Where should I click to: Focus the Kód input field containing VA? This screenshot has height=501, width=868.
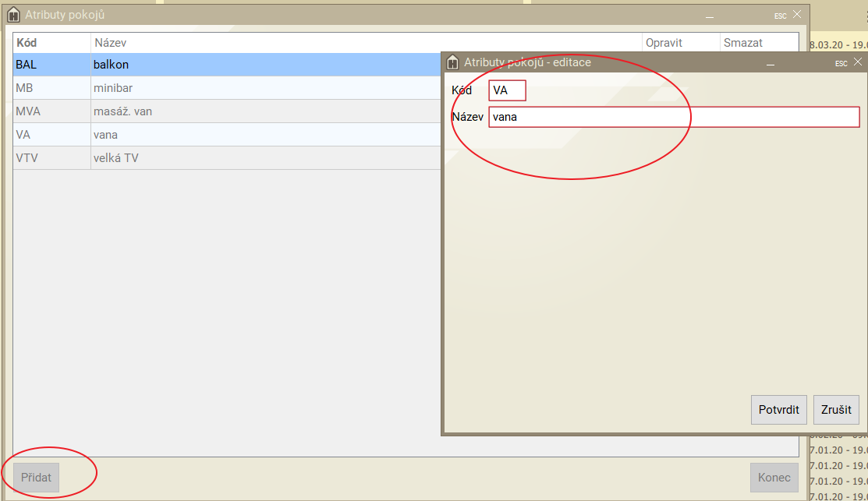507,90
